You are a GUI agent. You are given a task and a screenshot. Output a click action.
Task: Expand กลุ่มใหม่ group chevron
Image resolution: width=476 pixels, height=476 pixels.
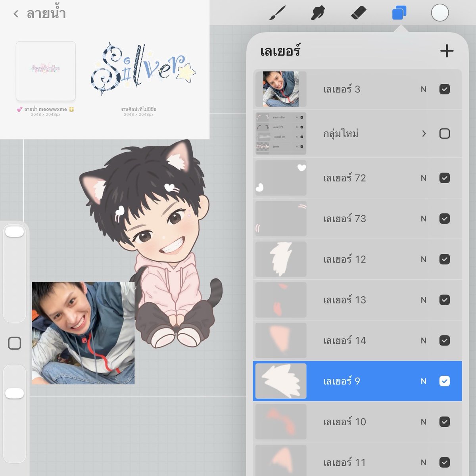(x=424, y=133)
